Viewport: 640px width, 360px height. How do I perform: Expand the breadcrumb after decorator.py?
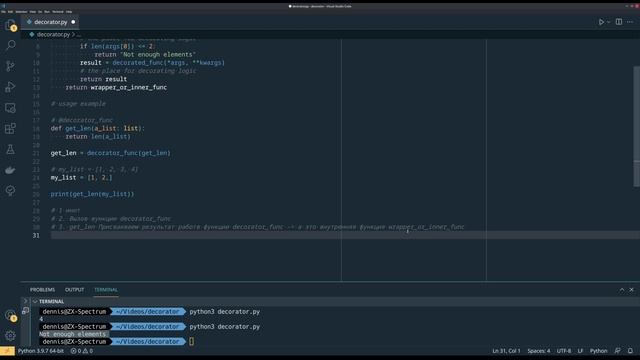click(78, 35)
